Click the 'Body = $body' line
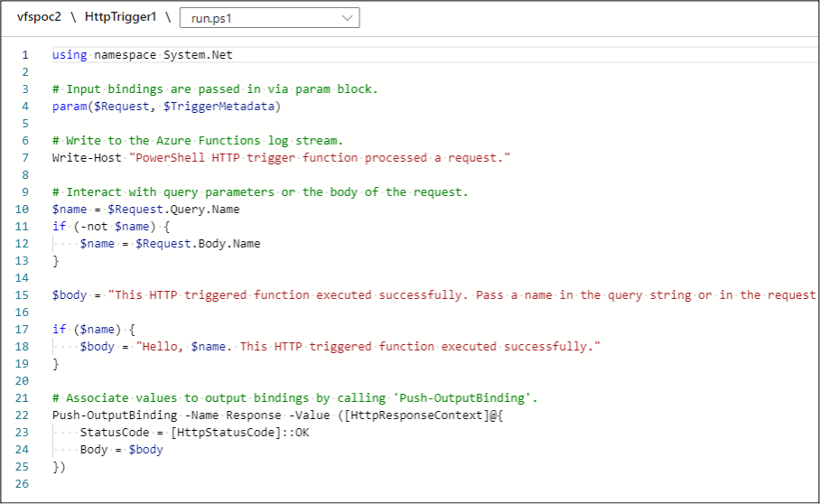The width and height of the screenshot is (820, 504). coord(121,450)
